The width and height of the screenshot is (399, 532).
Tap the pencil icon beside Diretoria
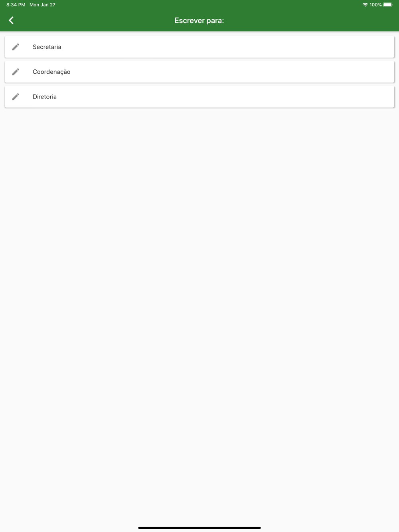[16, 97]
